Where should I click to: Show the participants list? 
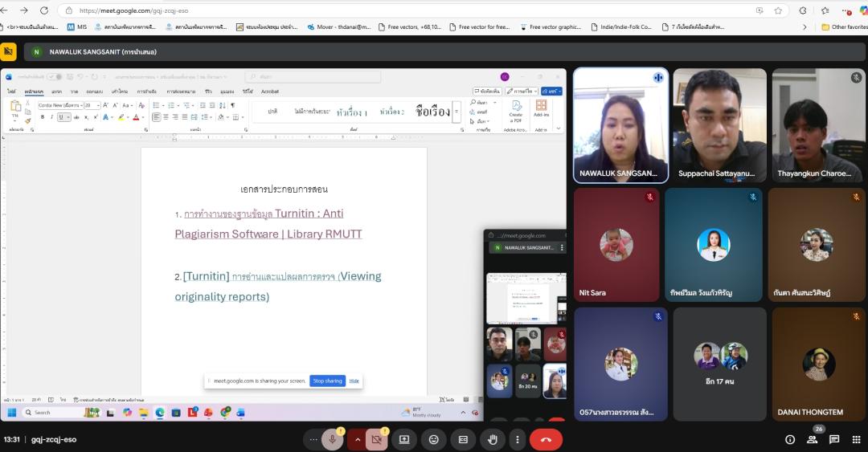click(x=813, y=439)
